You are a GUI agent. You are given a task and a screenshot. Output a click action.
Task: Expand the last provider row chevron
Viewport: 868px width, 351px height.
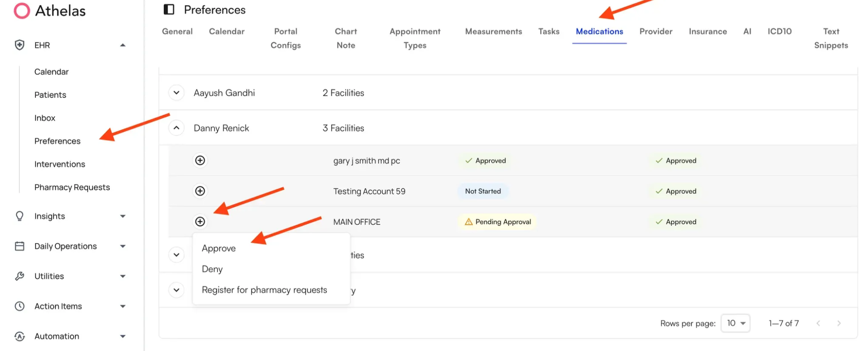[x=177, y=290]
